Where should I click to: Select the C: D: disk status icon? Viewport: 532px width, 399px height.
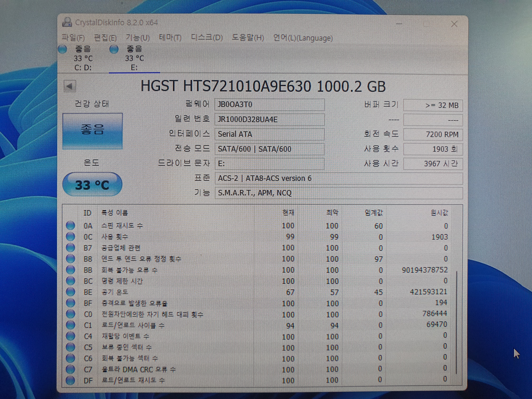(63, 49)
